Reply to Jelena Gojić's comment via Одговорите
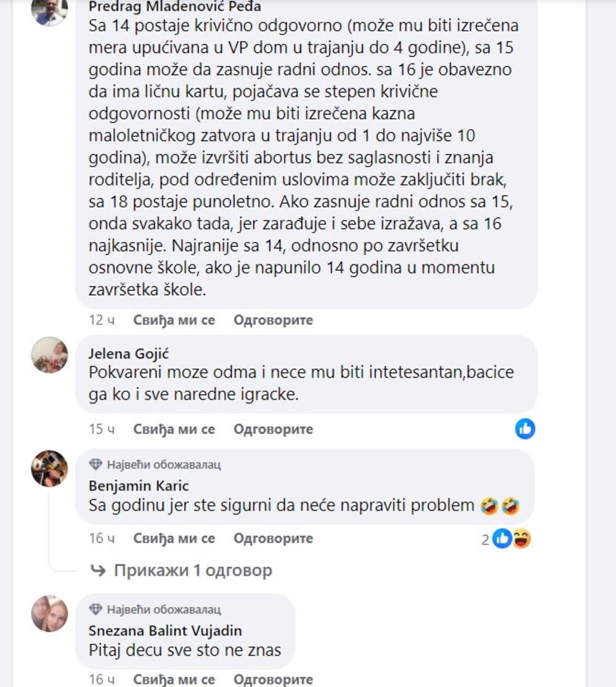The width and height of the screenshot is (616, 687). tap(274, 429)
